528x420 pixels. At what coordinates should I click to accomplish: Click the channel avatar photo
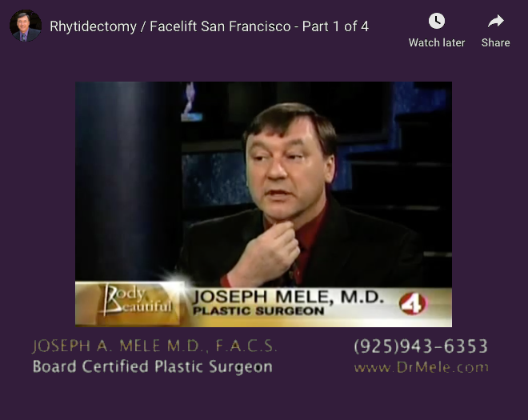(x=26, y=26)
